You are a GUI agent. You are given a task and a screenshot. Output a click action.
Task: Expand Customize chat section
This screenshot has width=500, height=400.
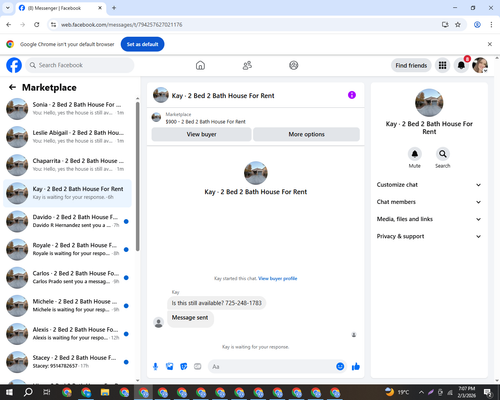tap(429, 185)
